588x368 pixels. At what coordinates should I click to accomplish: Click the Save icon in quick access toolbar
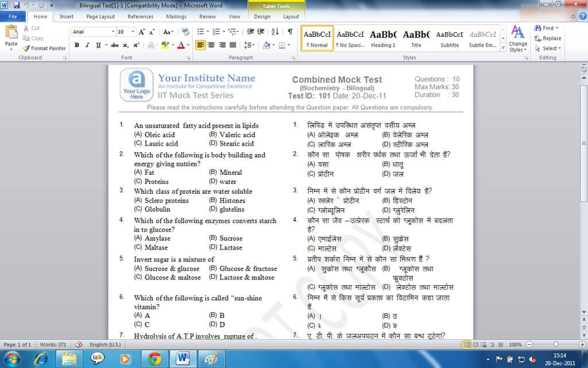pos(16,5)
